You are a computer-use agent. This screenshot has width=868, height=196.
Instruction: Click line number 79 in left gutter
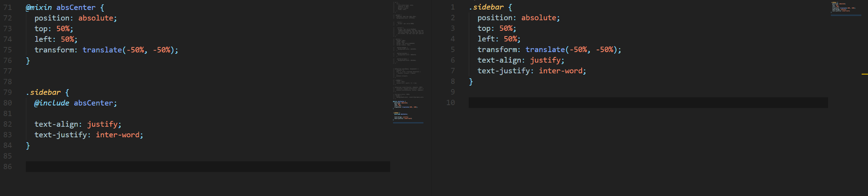click(8, 92)
